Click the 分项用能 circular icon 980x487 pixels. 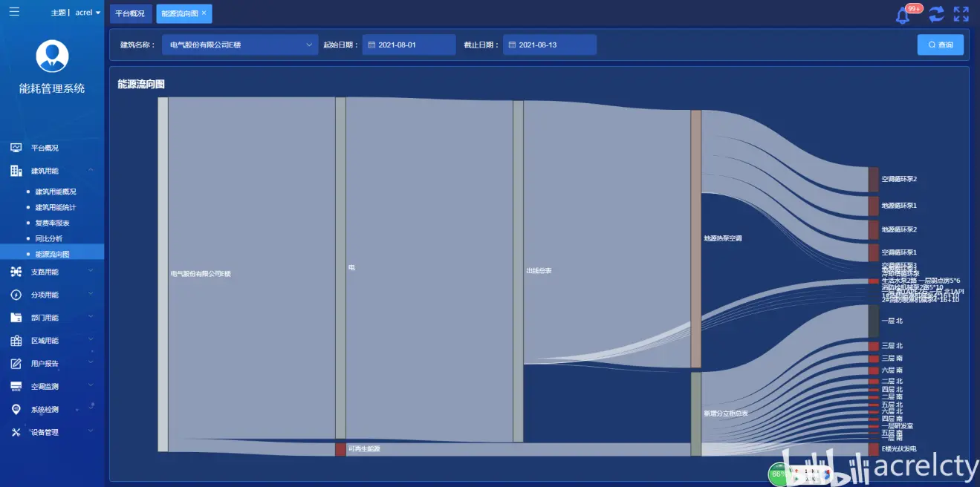click(x=16, y=295)
